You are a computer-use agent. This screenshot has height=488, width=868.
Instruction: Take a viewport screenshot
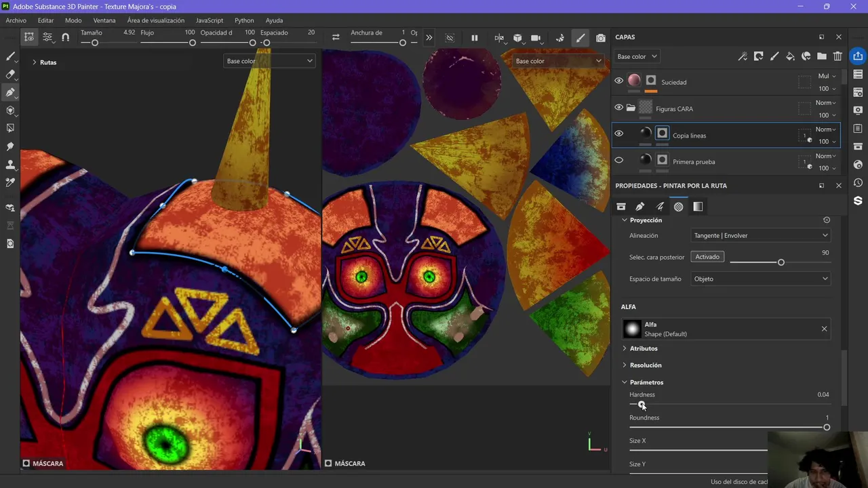(x=601, y=38)
